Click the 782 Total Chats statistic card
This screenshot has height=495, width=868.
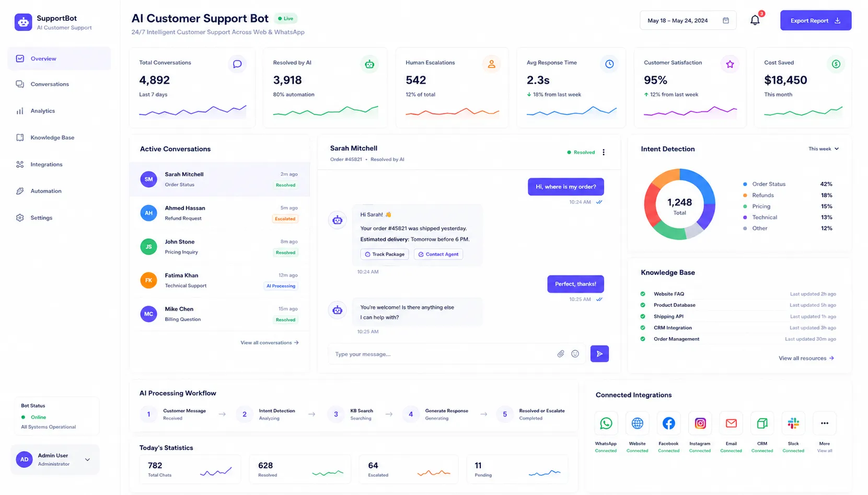190,469
